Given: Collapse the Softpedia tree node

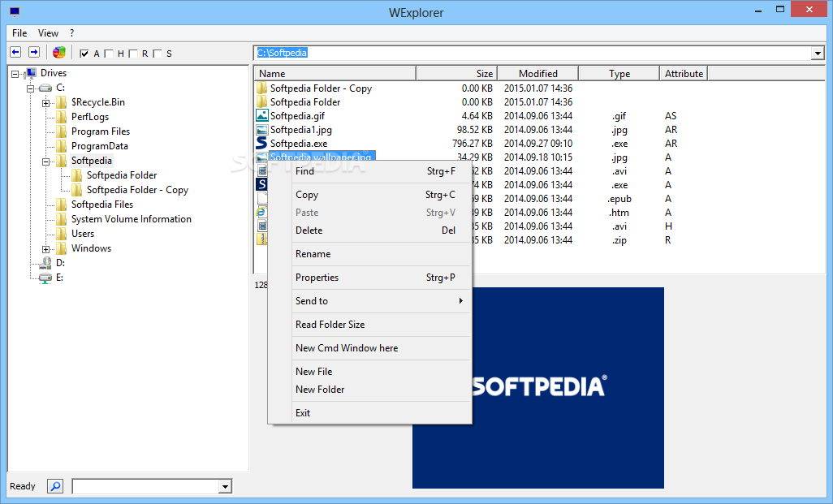Looking at the screenshot, I should [x=45, y=162].
